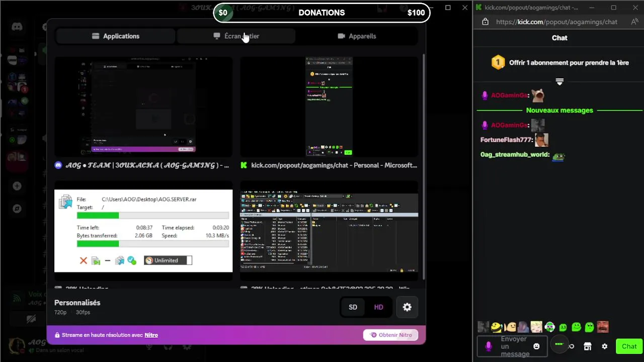Click the gold number 1 rank badge
The image size is (644, 362).
pos(498,63)
